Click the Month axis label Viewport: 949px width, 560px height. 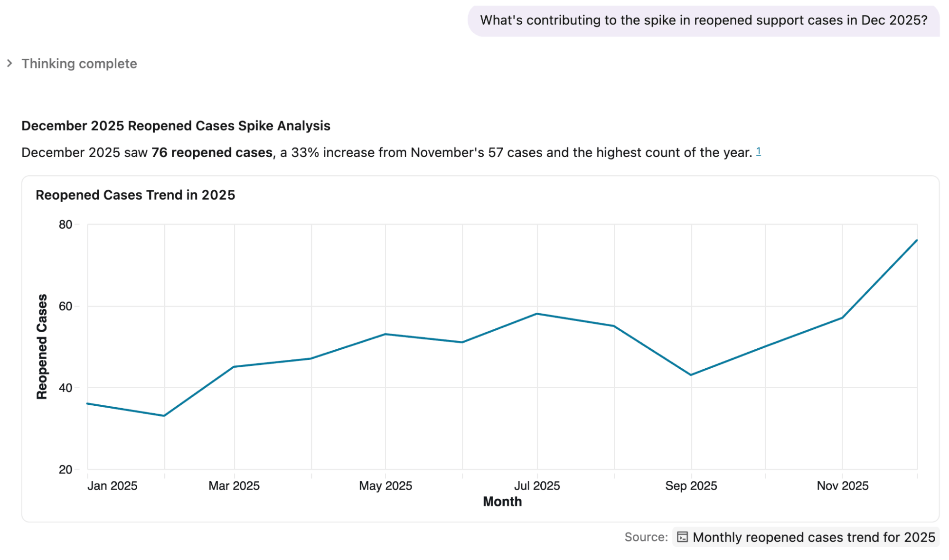pos(502,501)
